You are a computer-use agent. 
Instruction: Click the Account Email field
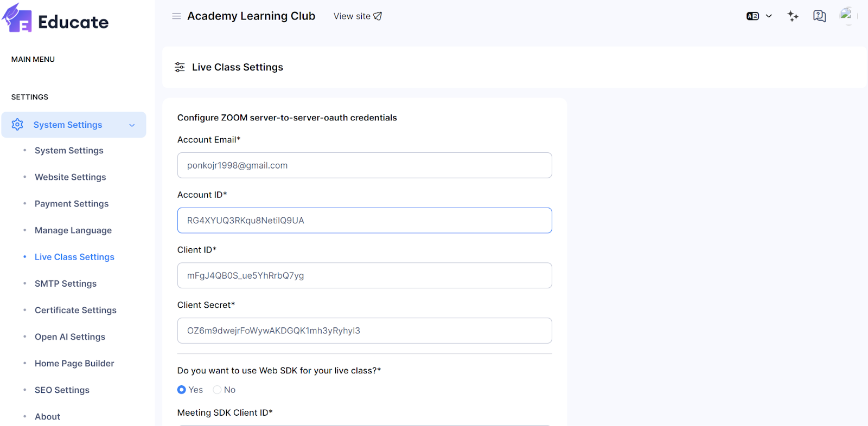365,165
